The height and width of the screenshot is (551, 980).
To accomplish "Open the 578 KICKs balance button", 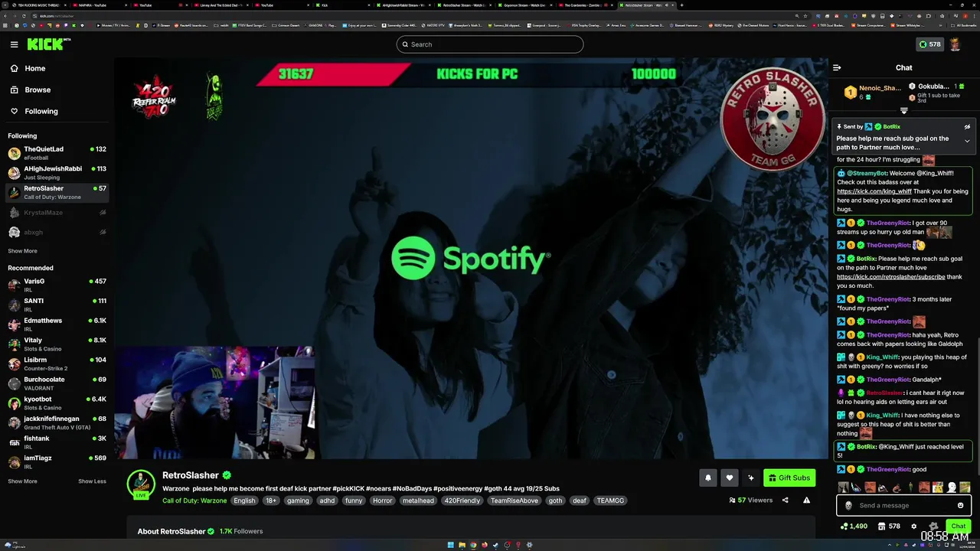I will click(x=929, y=44).
